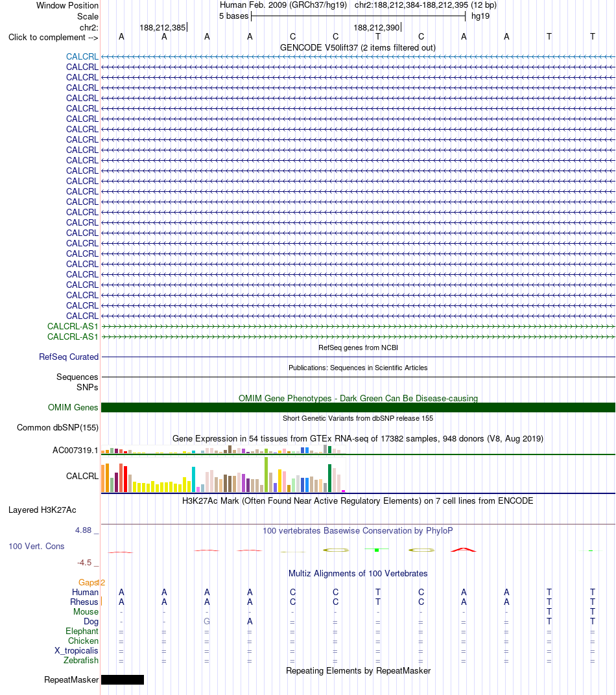Viewport: 616px width, 695px height.
Task: Click the cyan bar in CALCRL expression chart
Action: [x=194, y=480]
